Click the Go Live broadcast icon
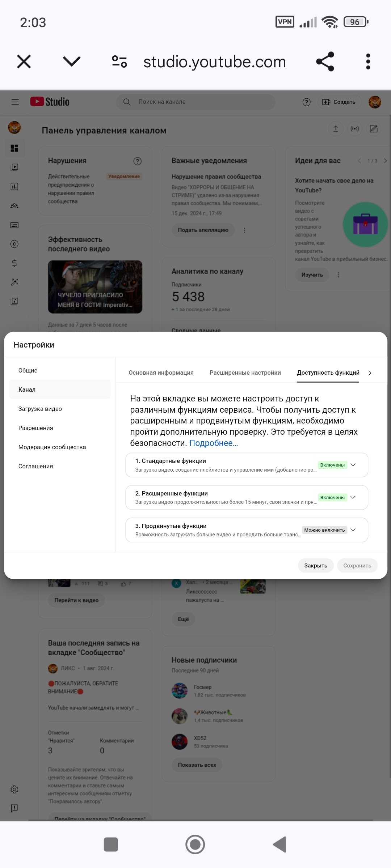The height and width of the screenshot is (868, 391). pyautogui.click(x=354, y=129)
